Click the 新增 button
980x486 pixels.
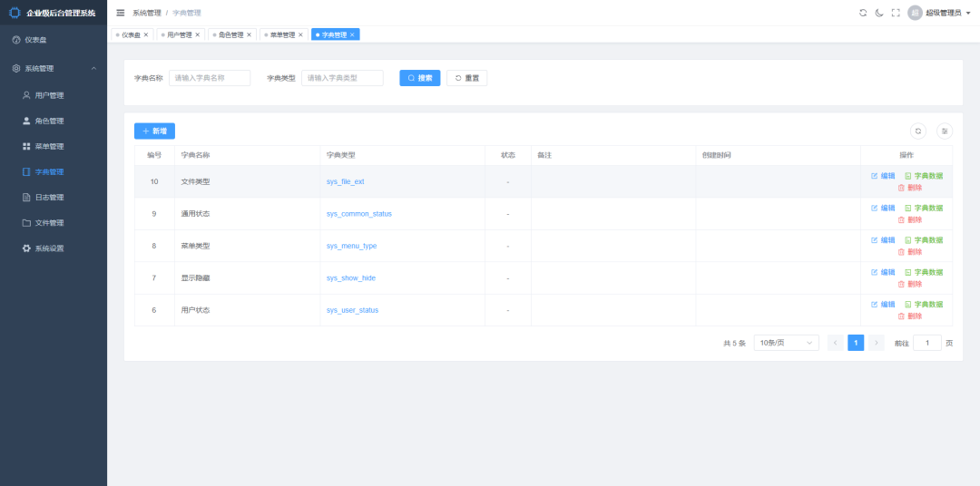click(154, 131)
